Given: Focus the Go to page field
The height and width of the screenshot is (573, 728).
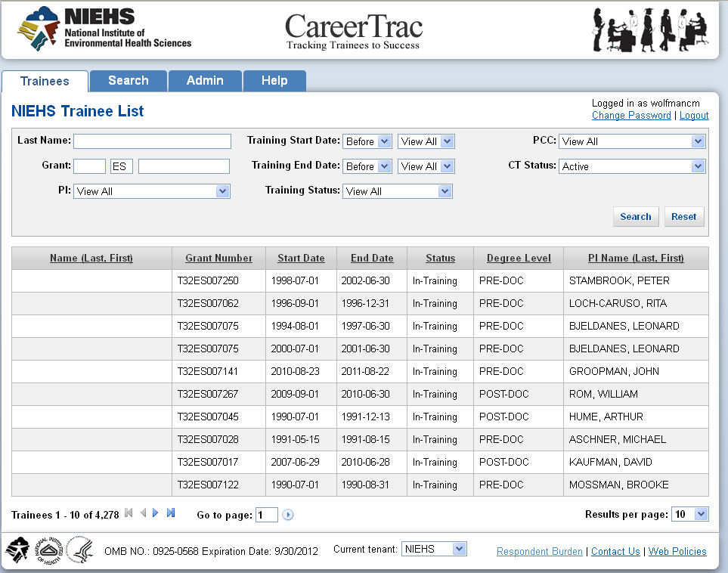Looking at the screenshot, I should [267, 515].
